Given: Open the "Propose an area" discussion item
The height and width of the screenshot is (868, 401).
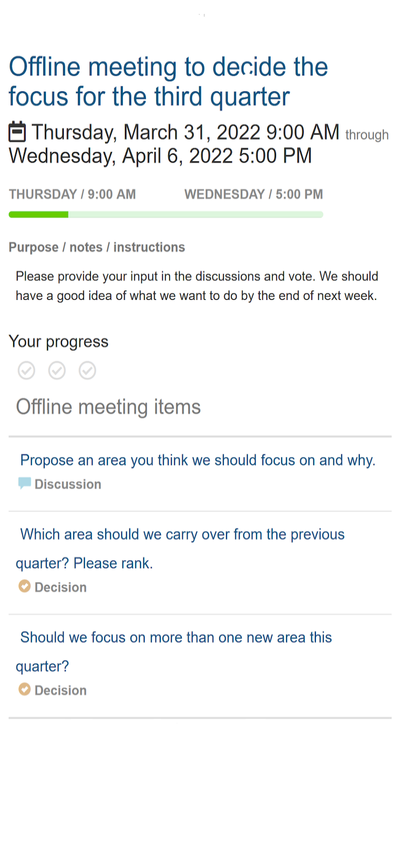Looking at the screenshot, I should [x=198, y=460].
